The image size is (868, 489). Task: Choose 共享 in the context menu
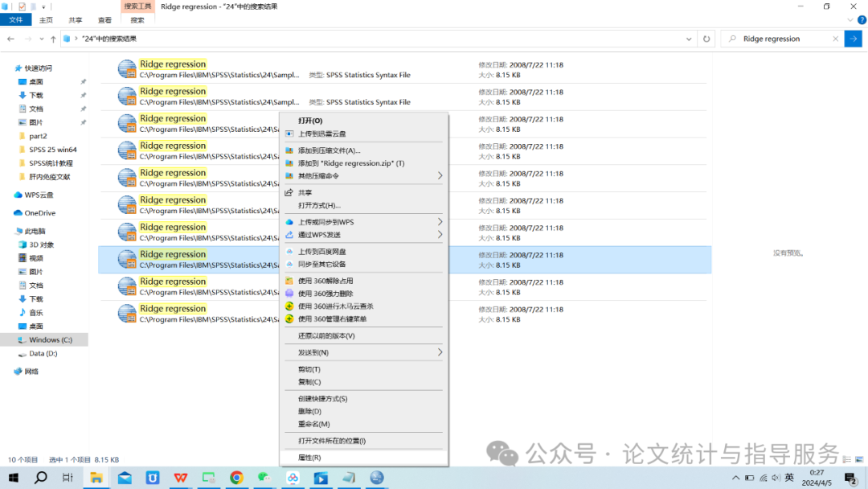pyautogui.click(x=364, y=192)
